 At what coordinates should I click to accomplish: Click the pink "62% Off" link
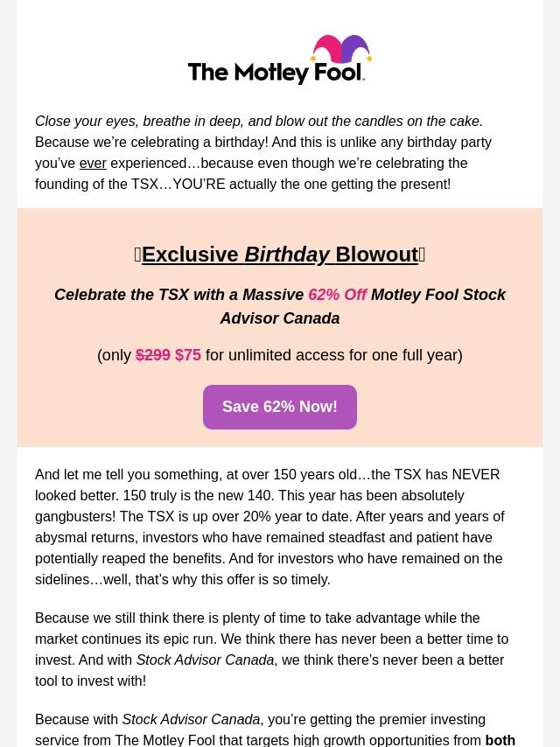click(337, 296)
